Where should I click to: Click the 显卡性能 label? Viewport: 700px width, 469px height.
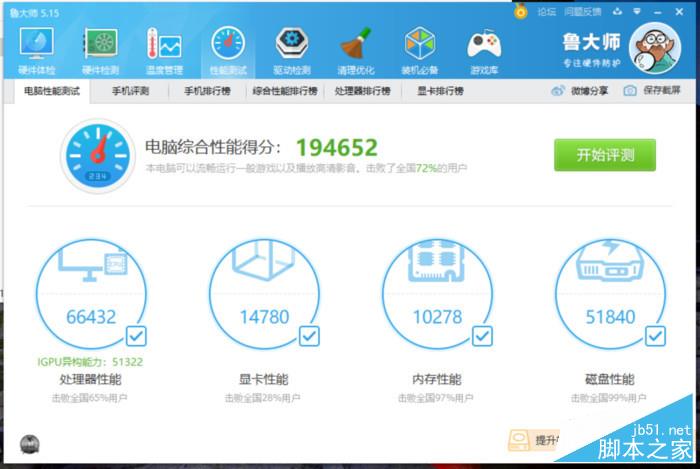tap(264, 379)
